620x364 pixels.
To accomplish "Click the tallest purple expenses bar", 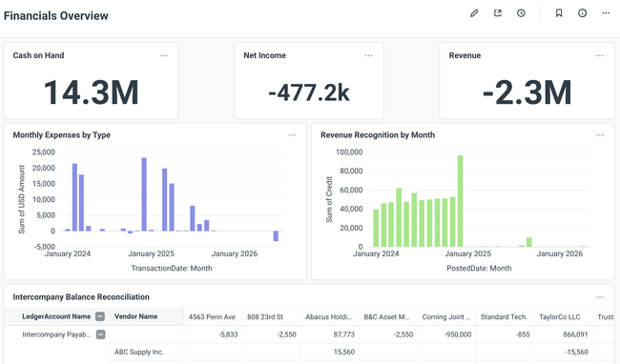I will pos(144,194).
